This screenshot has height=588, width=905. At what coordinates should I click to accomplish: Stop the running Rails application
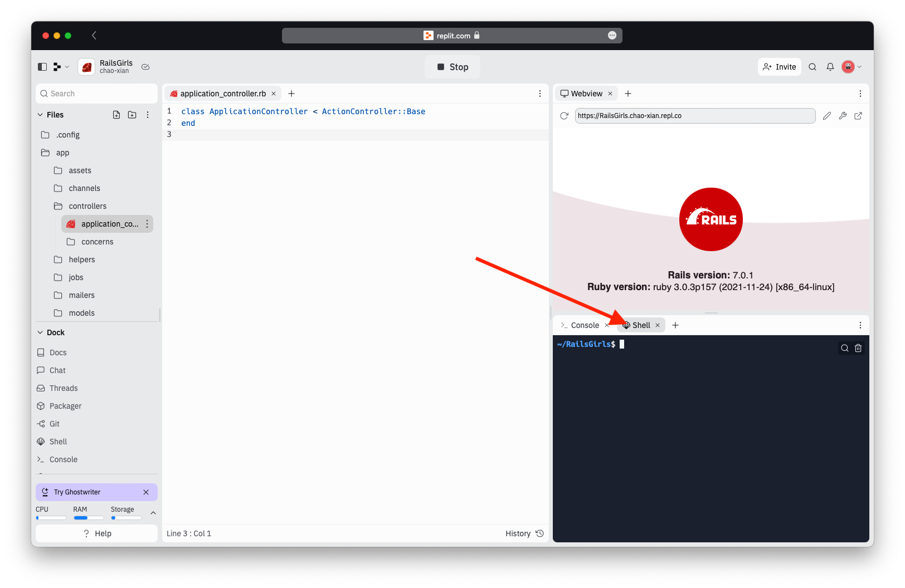[452, 66]
